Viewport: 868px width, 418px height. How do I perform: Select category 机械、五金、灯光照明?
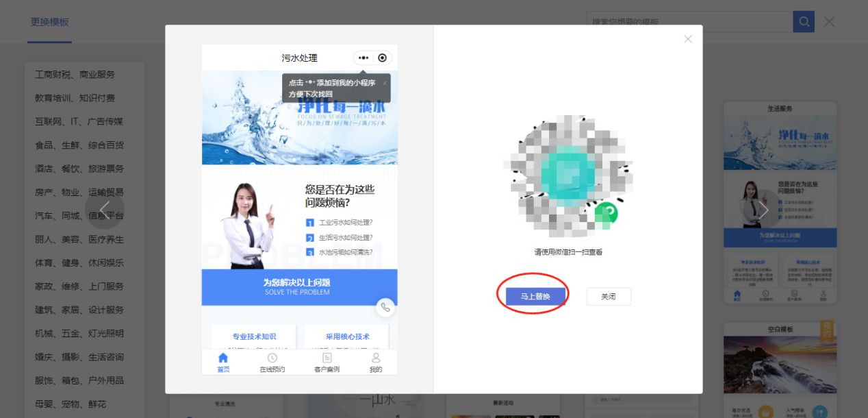pos(79,333)
